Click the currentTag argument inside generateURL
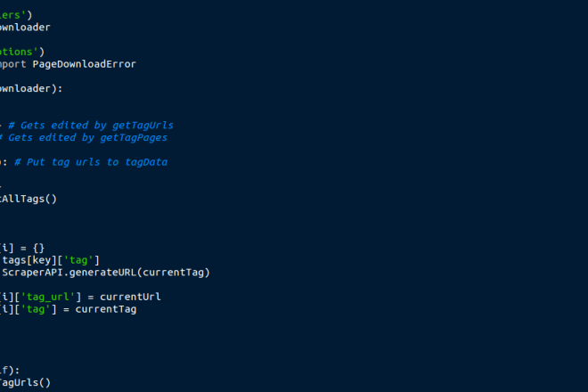The height and width of the screenshot is (392, 588). 180,272
